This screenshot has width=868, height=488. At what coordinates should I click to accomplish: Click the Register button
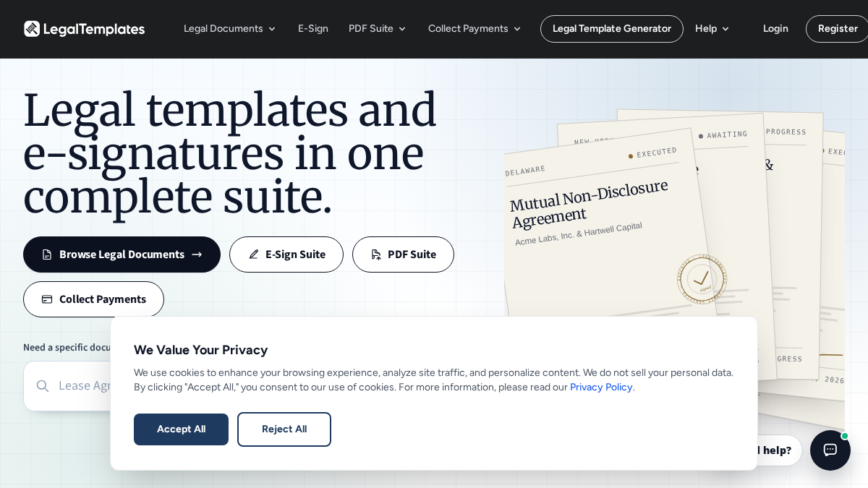838,29
